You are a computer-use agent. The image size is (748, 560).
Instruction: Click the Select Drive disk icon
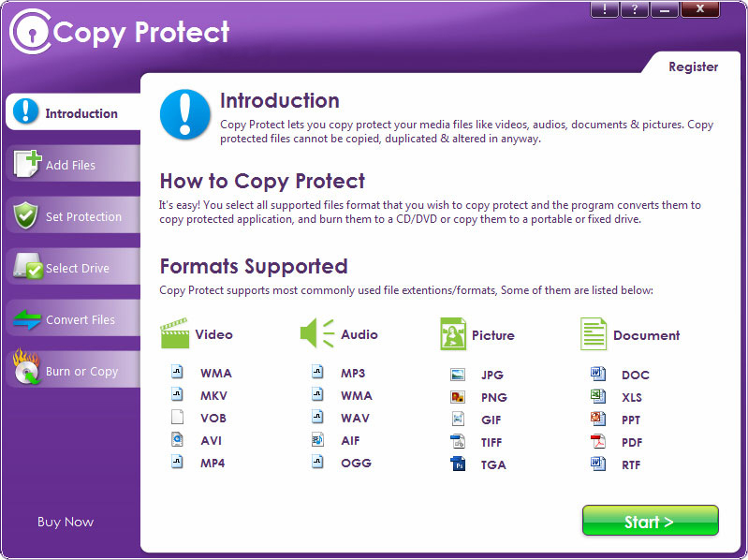[x=28, y=266]
